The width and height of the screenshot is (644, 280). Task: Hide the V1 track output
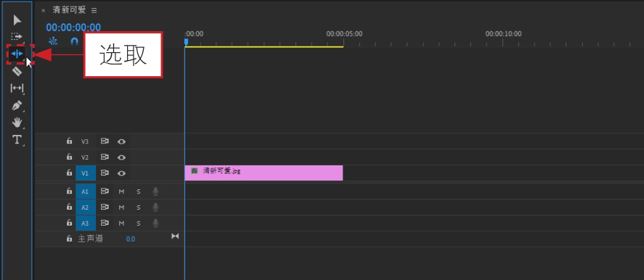pos(121,173)
